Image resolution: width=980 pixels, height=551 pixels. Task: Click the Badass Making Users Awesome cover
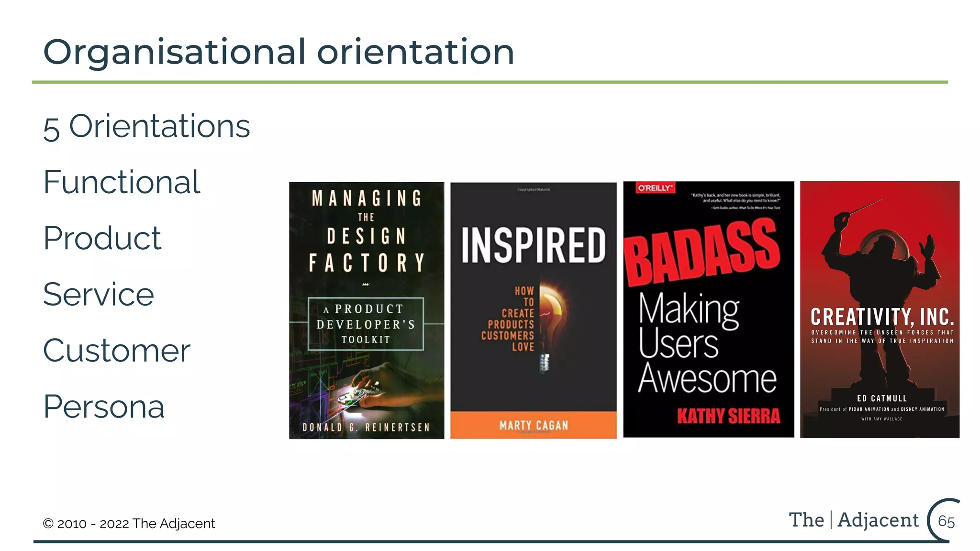[708, 335]
